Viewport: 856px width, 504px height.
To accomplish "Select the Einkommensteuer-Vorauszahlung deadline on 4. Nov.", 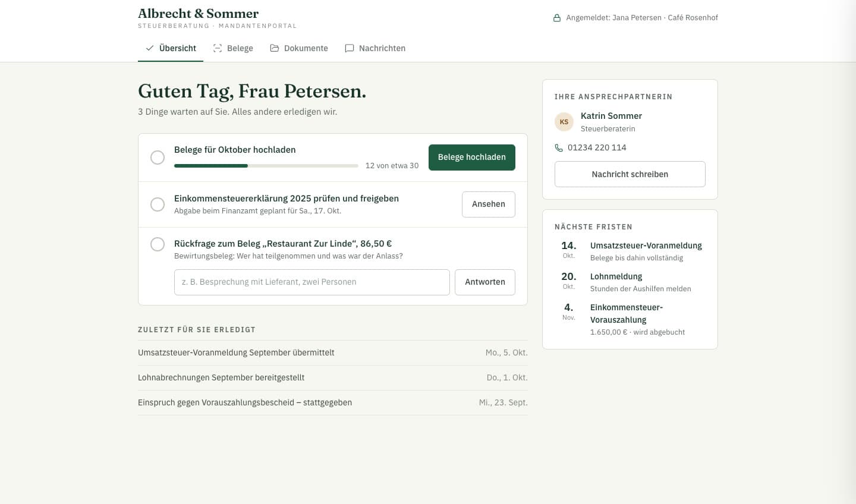I will [630, 319].
